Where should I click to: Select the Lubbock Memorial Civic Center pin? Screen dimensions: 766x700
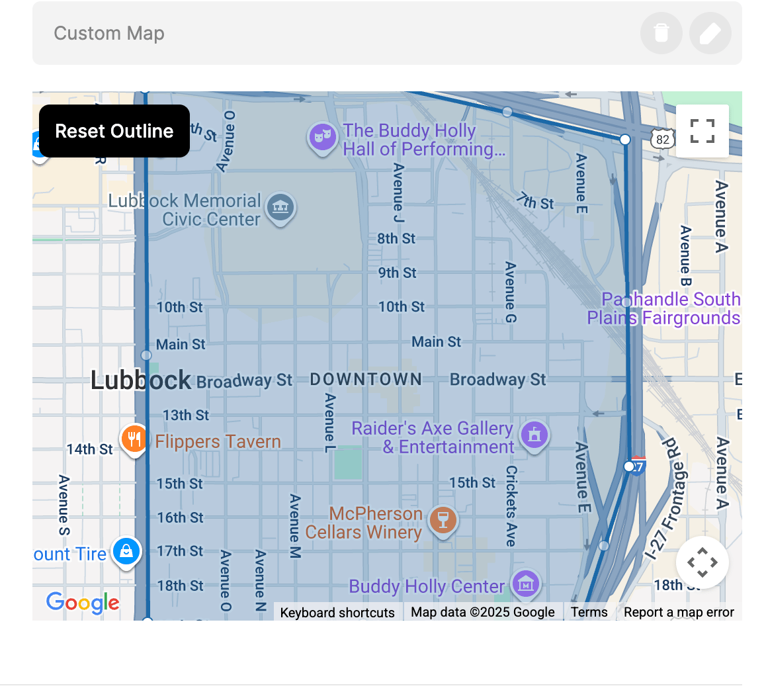pos(280,208)
